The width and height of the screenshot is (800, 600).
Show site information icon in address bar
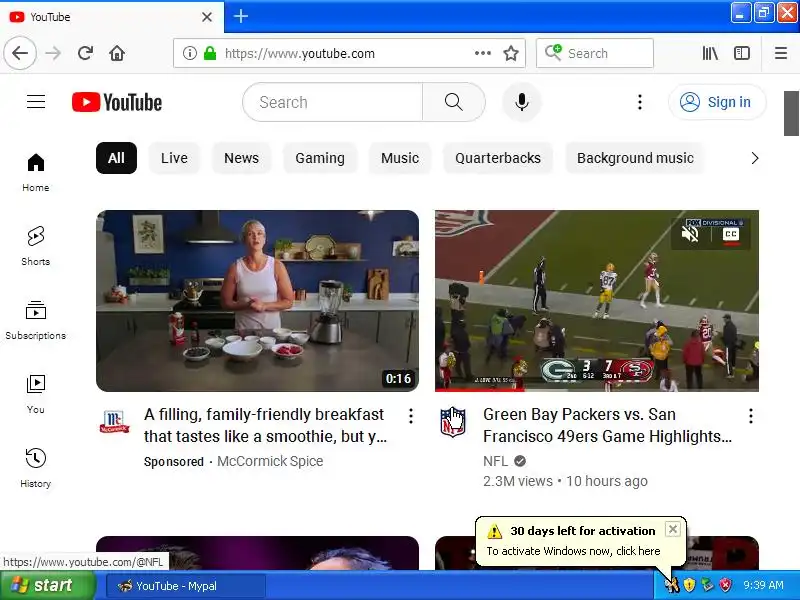[190, 53]
